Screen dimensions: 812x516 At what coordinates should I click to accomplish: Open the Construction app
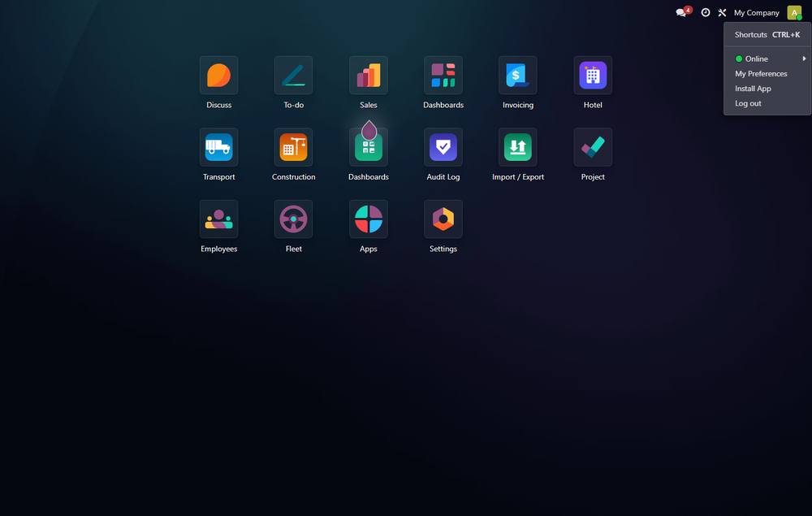coord(294,148)
